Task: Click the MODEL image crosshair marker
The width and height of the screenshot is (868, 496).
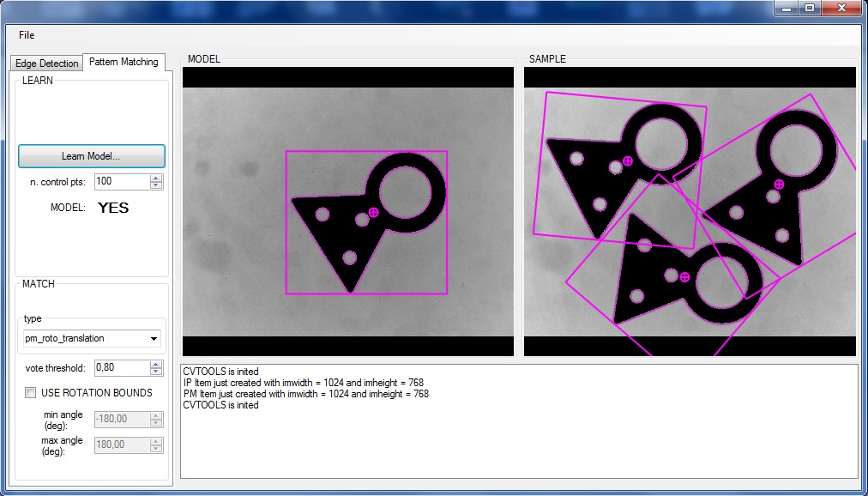Action: [373, 212]
